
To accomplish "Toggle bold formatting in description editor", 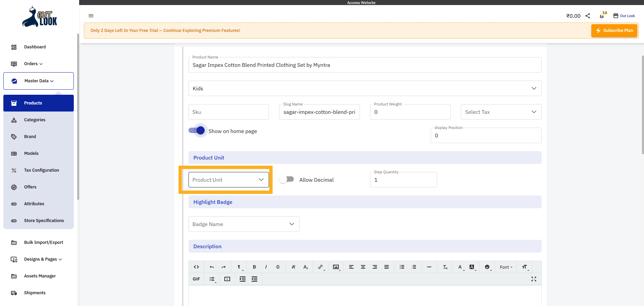I will click(x=254, y=267).
